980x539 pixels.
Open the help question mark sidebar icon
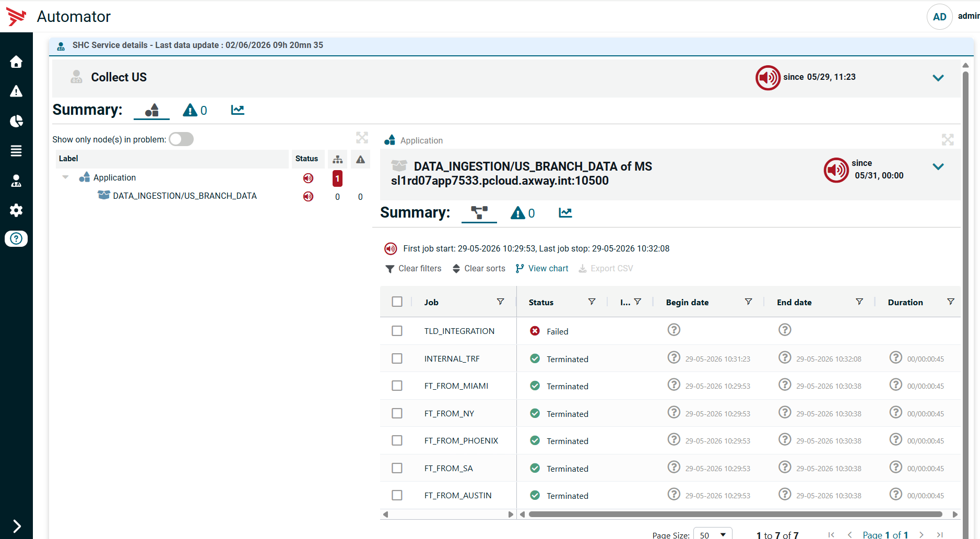click(x=16, y=238)
